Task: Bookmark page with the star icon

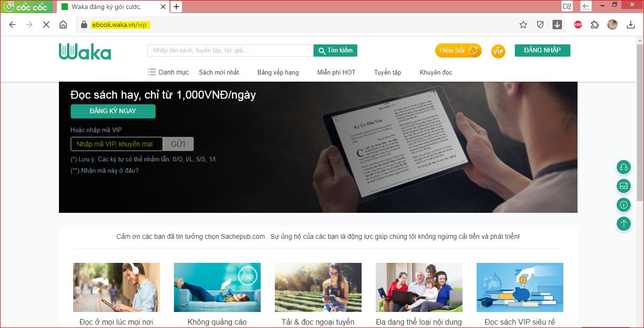Action: pyautogui.click(x=523, y=25)
